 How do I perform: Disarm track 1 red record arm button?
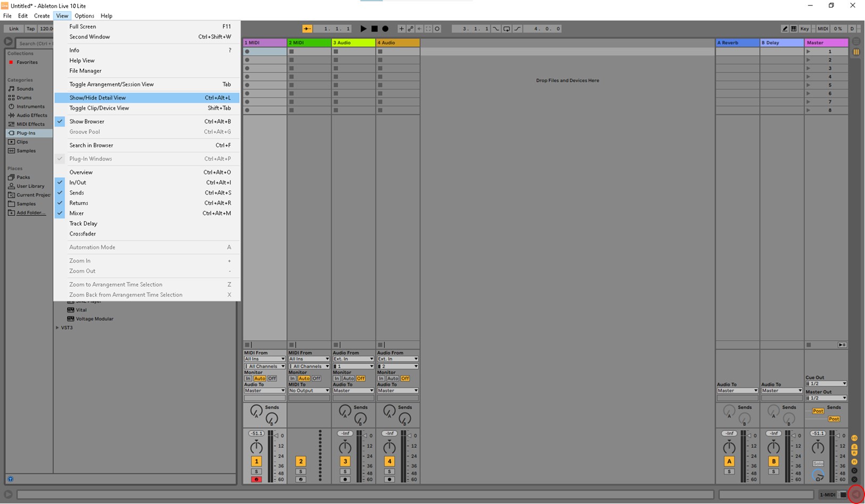[256, 480]
